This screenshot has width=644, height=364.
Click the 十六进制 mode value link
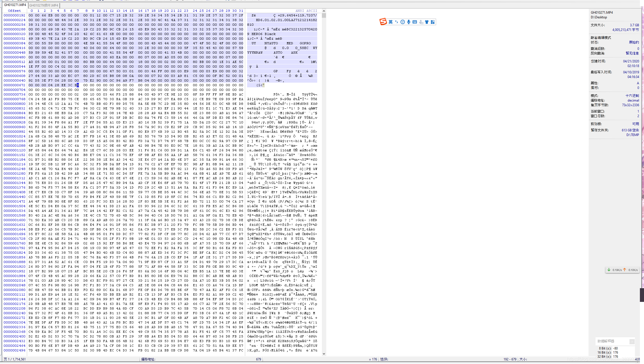click(x=632, y=96)
